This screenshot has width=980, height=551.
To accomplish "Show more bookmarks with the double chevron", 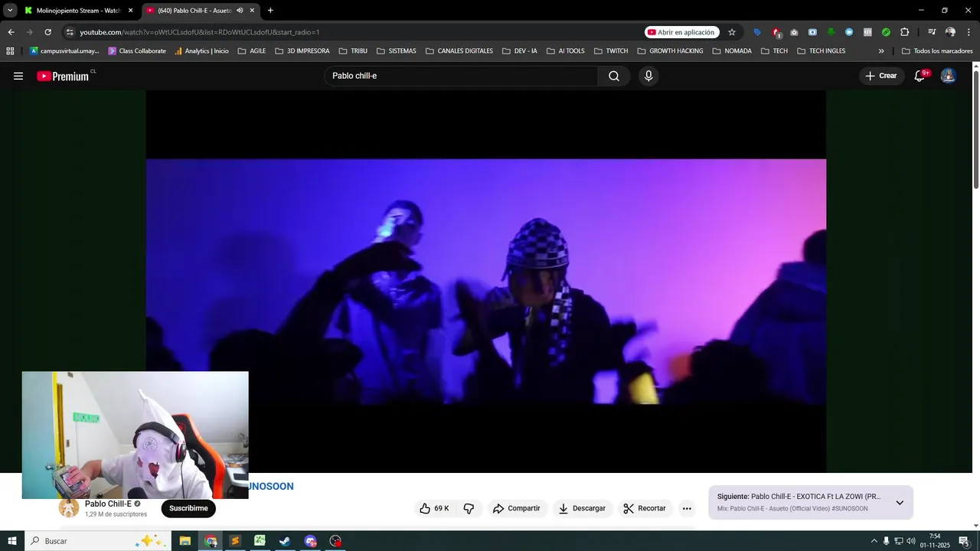I will pyautogui.click(x=881, y=51).
